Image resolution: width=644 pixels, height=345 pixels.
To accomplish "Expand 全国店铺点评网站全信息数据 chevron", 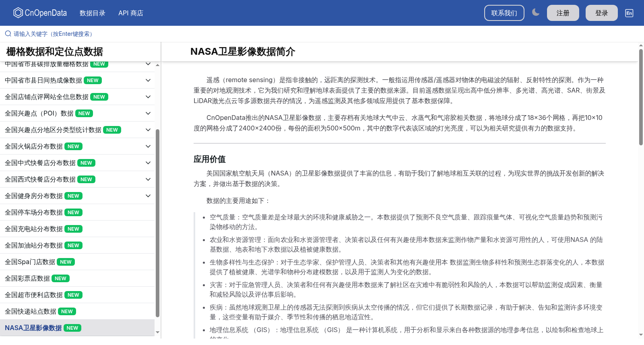I will [148, 97].
